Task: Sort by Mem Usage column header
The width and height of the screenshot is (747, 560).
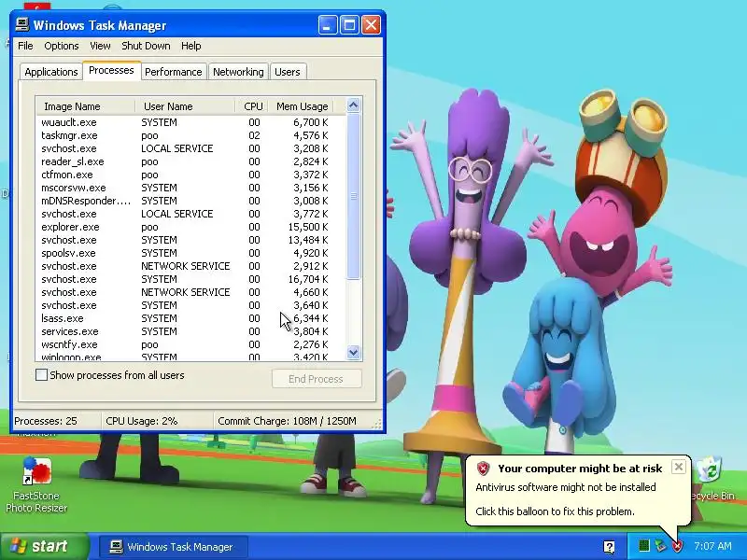Action: 301,106
